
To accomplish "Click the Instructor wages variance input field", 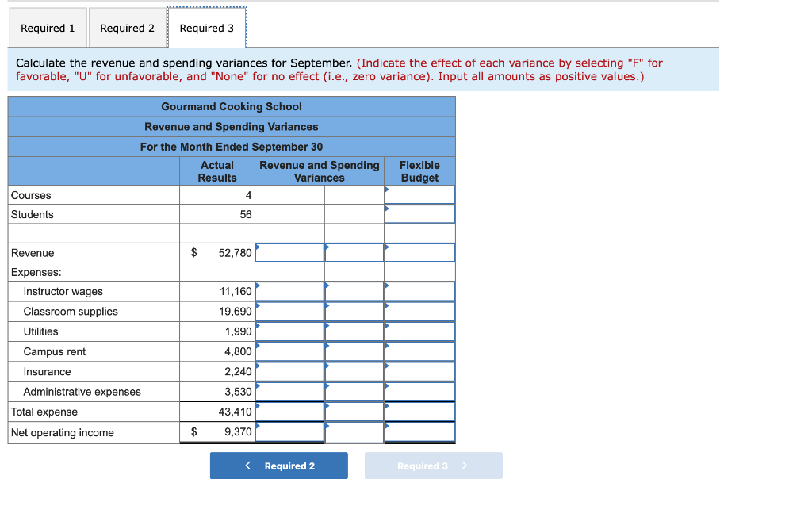I will (x=289, y=291).
